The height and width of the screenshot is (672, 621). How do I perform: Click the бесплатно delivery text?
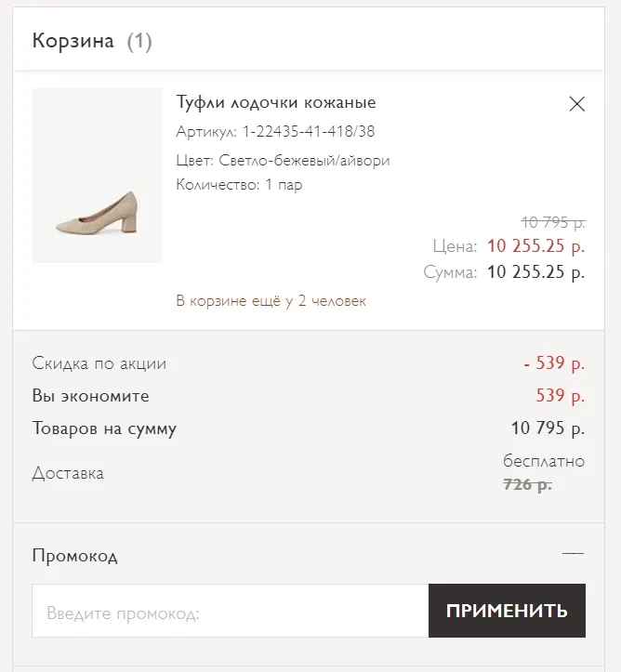pyautogui.click(x=544, y=461)
